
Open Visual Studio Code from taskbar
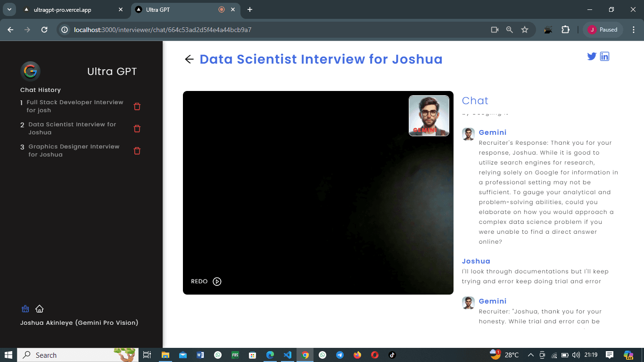tap(288, 355)
